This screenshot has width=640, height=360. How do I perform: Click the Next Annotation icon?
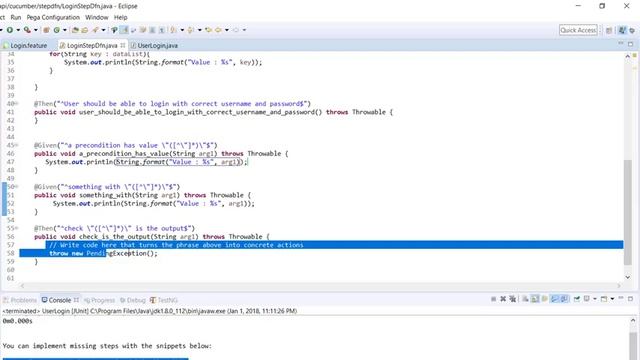(173, 30)
